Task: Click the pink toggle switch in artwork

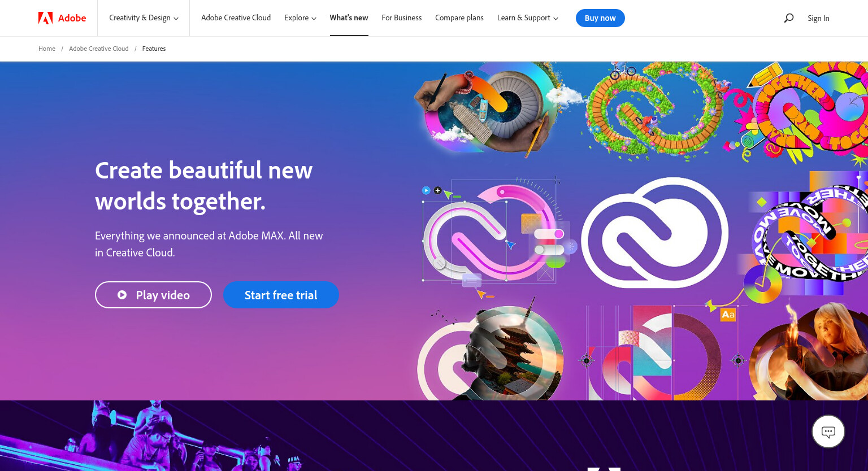Action: 549,234
